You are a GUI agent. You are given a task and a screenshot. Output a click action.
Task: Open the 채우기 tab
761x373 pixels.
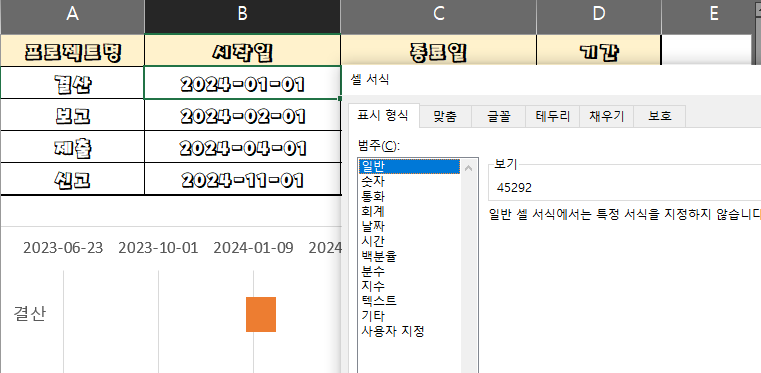coord(607,116)
